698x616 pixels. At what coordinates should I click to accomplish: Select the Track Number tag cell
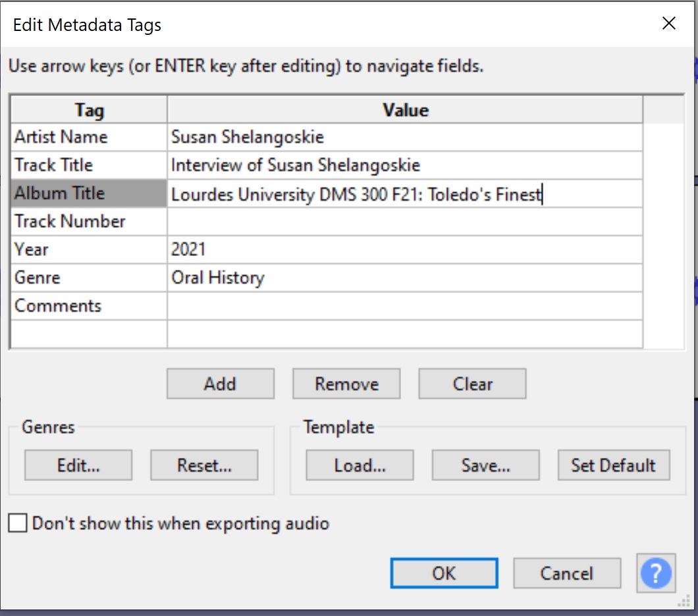tap(89, 222)
